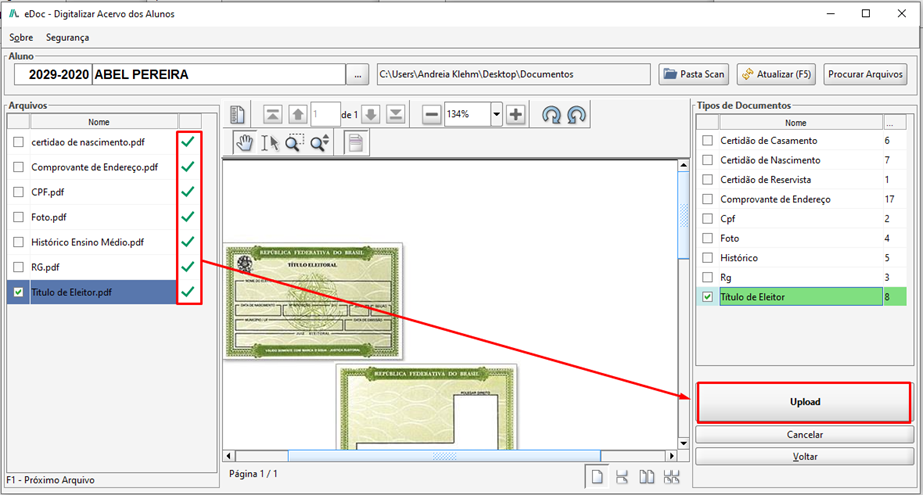Image resolution: width=923 pixels, height=495 pixels.
Task: Click the documents folder path field
Action: 513,74
